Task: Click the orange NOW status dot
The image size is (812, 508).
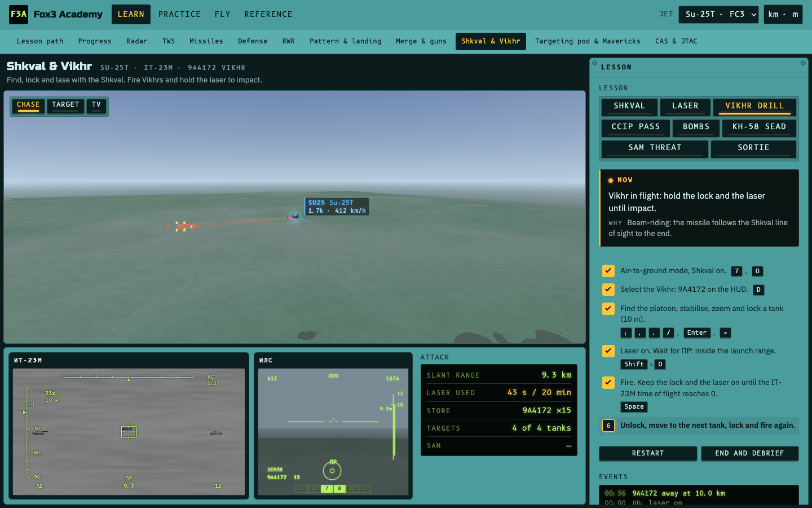Action: (x=611, y=181)
